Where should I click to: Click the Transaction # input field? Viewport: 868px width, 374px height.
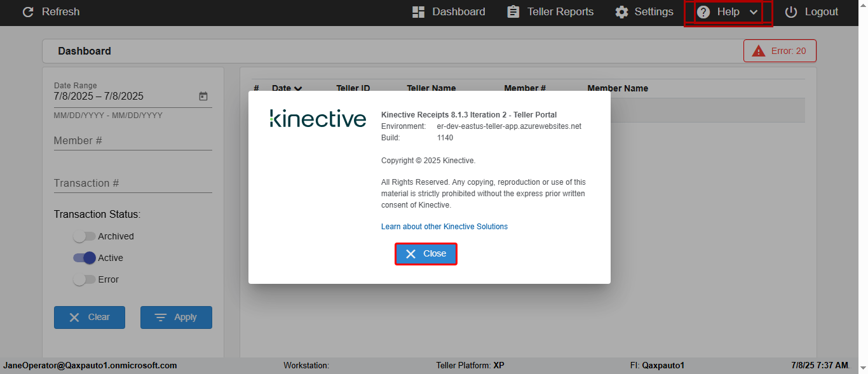pyautogui.click(x=133, y=184)
